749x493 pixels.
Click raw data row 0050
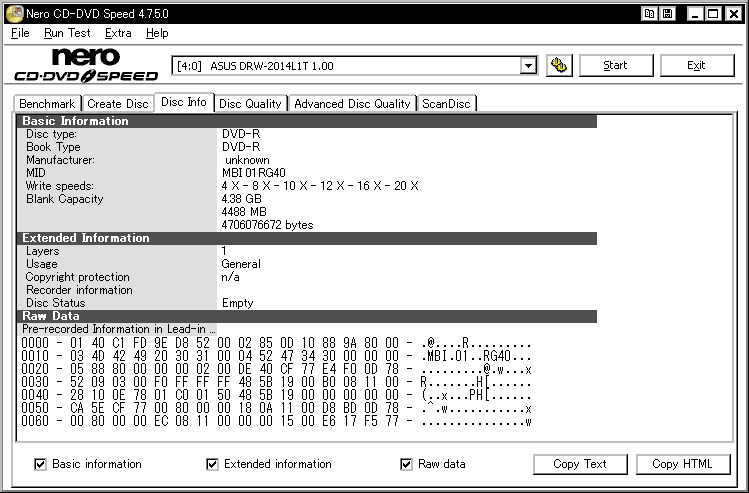point(277,408)
